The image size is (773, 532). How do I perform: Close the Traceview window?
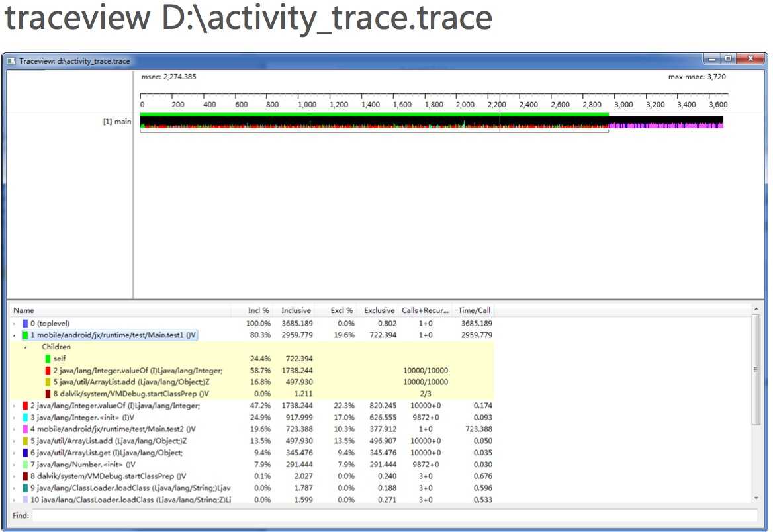[750, 59]
